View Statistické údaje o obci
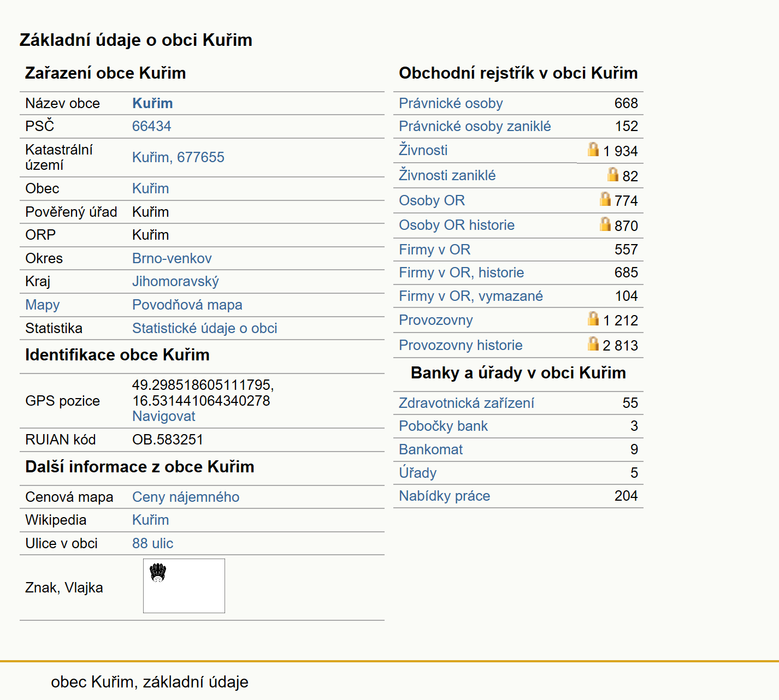The width and height of the screenshot is (779, 700). point(205,328)
